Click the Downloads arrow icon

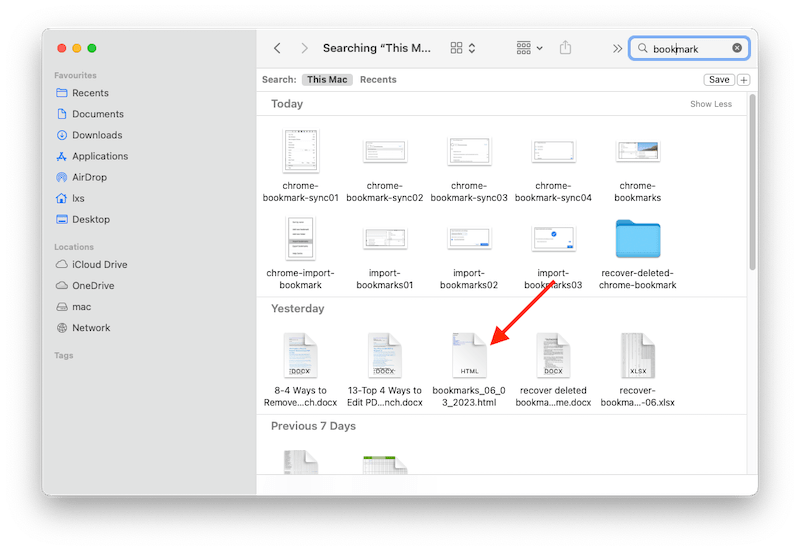(x=62, y=135)
